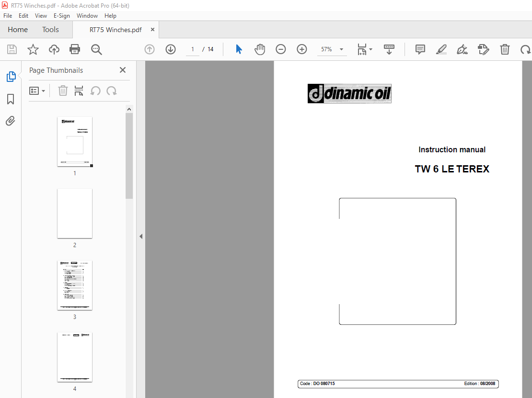Click the dinamic oil logo
532x398 pixels.
click(349, 93)
